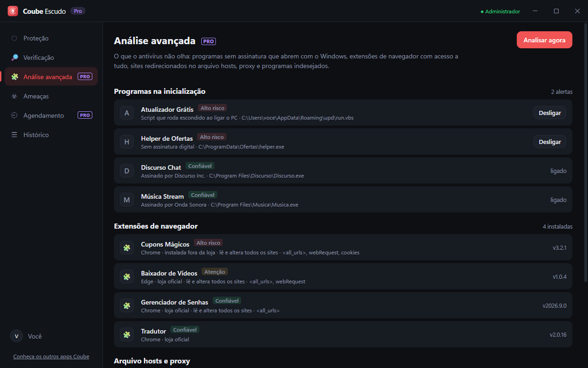
Task: Click the Tradutor extension icon
Action: pos(127,334)
